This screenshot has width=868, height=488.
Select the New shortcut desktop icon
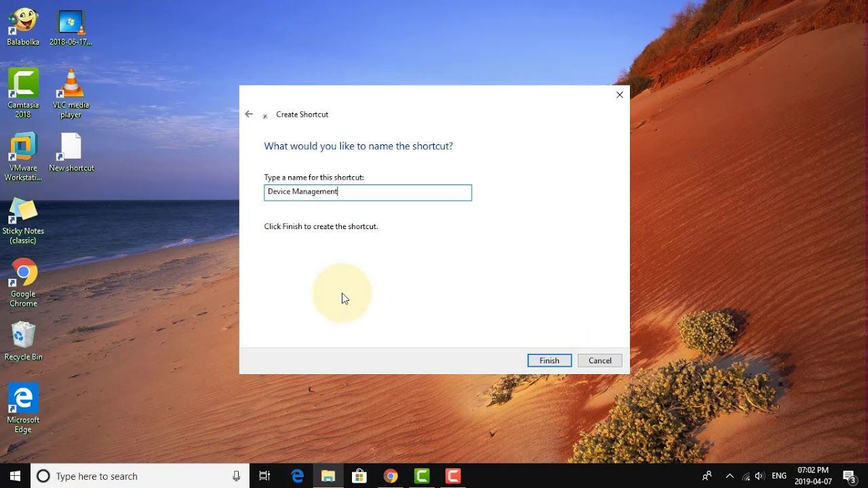coord(71,152)
